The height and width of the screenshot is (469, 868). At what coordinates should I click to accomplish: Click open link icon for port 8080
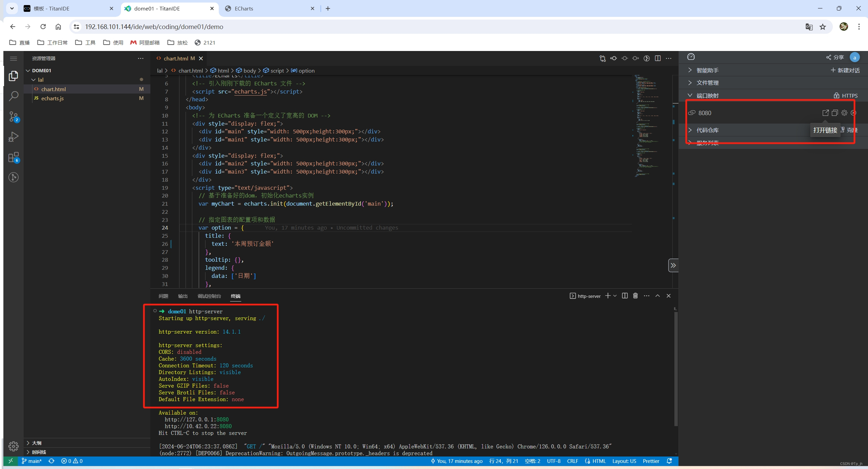825,113
